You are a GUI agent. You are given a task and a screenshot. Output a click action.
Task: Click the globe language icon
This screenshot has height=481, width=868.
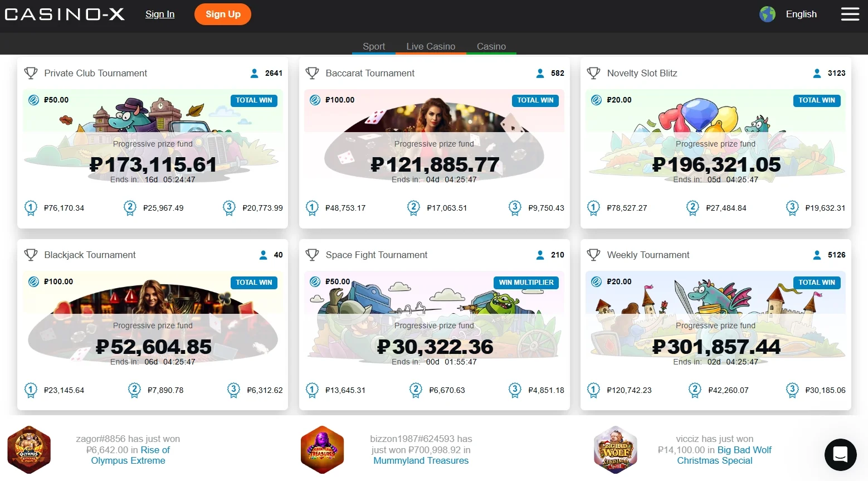pos(767,14)
